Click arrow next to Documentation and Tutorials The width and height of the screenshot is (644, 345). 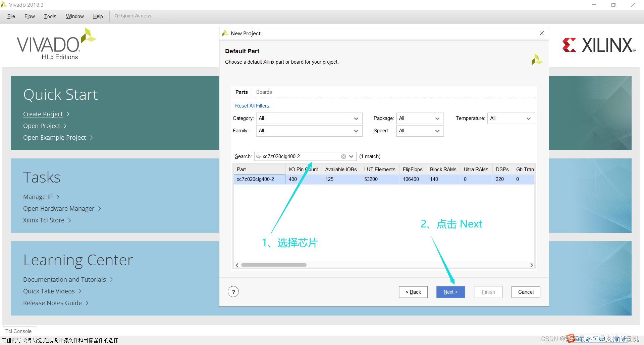pos(111,280)
